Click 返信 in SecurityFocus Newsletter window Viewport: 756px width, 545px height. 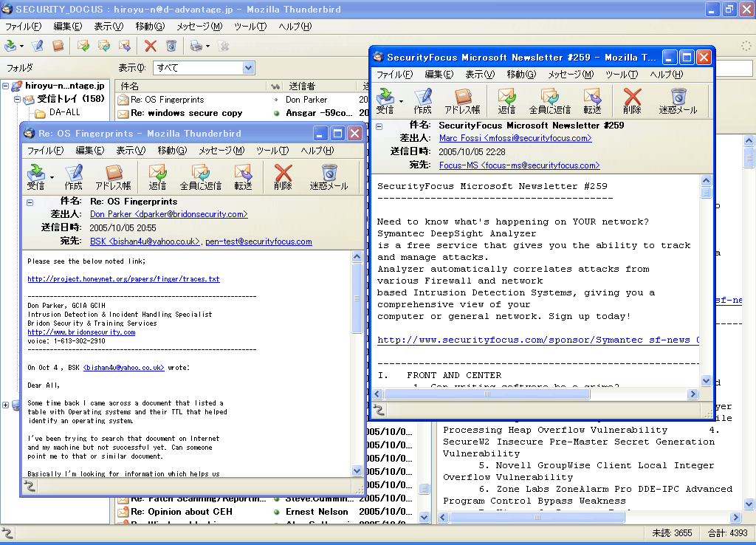click(506, 100)
